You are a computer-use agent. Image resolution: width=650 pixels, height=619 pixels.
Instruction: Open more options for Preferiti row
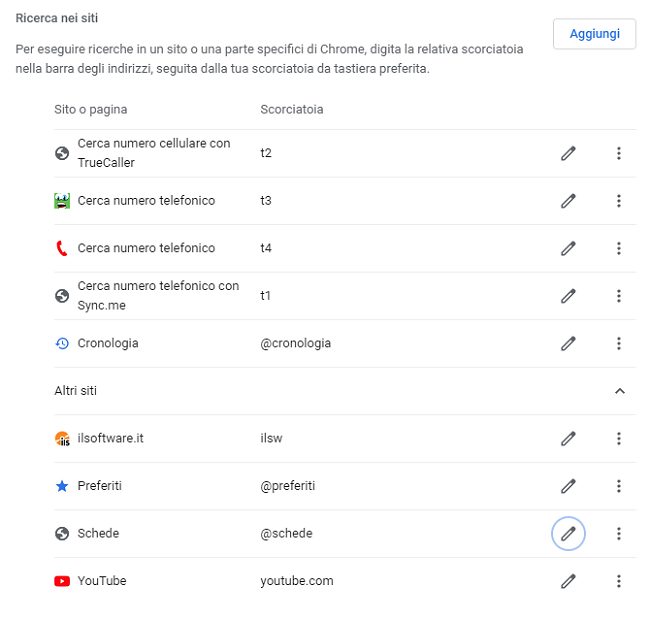[618, 485]
